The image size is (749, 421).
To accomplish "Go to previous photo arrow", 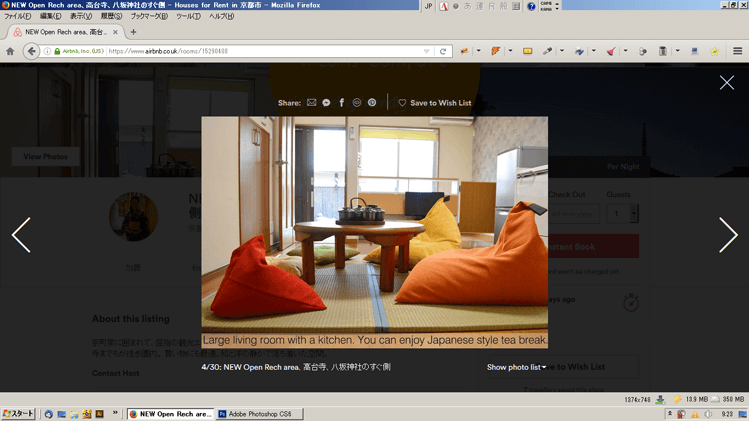I will click(x=21, y=235).
